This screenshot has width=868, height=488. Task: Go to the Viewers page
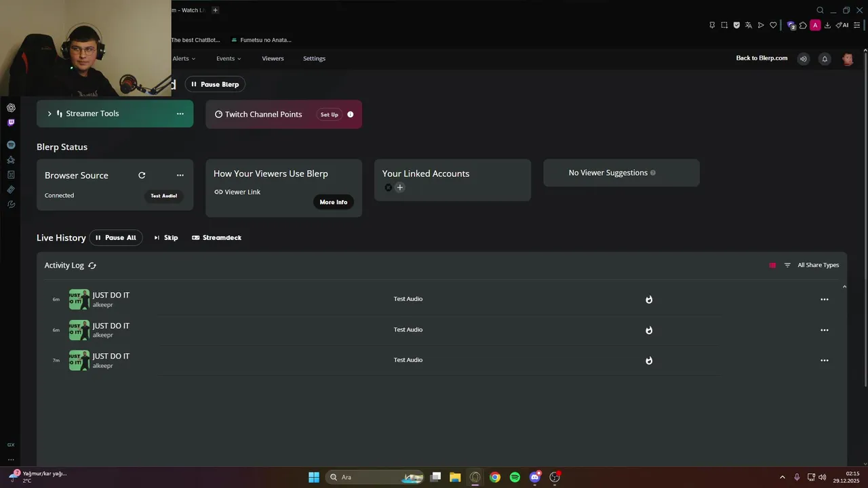click(x=273, y=59)
